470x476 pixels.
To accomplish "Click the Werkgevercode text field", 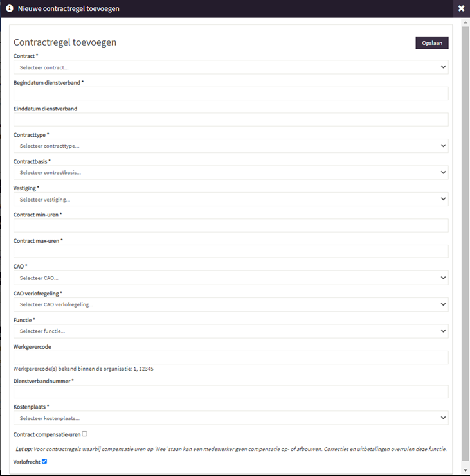I will point(231,358).
